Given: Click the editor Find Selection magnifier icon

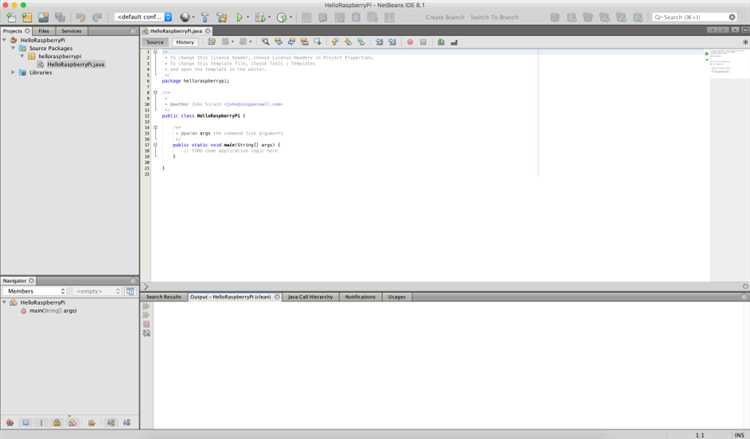Looking at the screenshot, I should pos(265,42).
